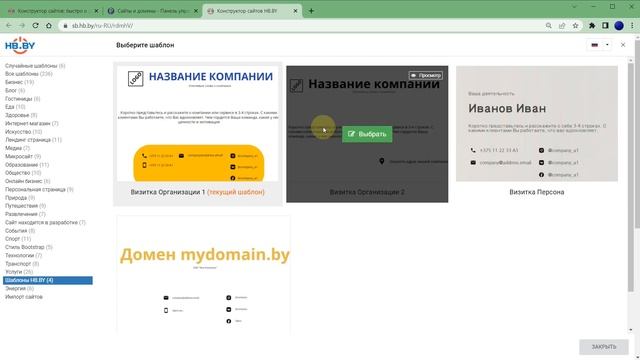Open the Услуги category
The image size is (640, 360).
[19, 272]
